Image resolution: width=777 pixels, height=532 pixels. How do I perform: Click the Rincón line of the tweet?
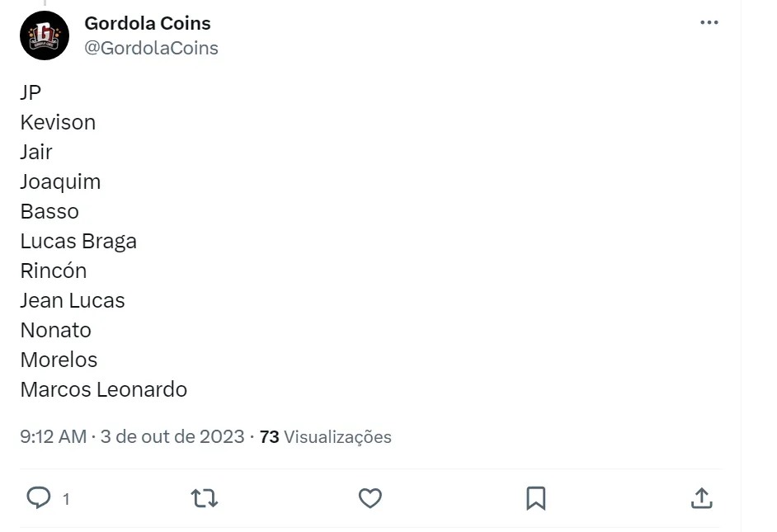(x=54, y=271)
